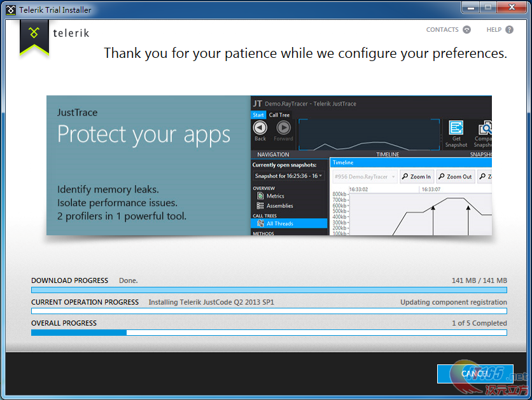Click the Assemblies list icon
532x400 pixels.
click(x=260, y=206)
